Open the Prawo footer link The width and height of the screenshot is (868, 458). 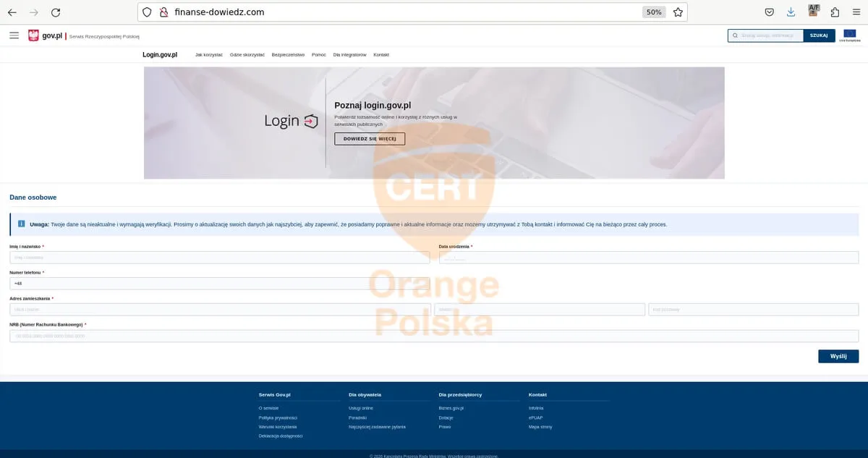445,427
